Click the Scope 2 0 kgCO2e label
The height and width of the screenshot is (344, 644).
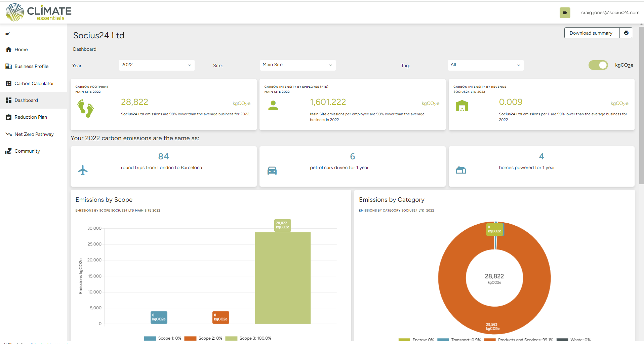pos(221,317)
